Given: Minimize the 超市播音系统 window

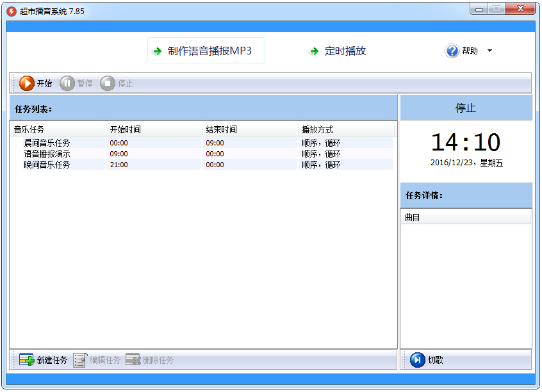Looking at the screenshot, I should point(479,9).
